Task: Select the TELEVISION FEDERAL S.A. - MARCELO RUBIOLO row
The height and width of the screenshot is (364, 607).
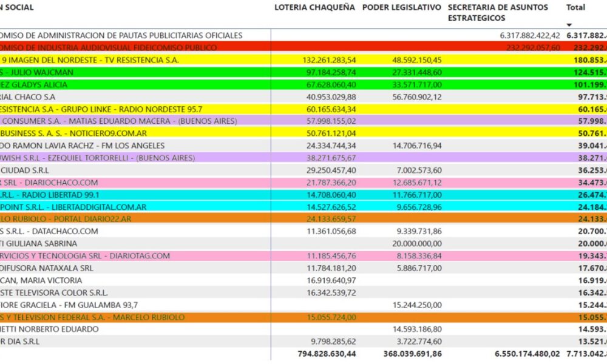Action: pos(303,317)
